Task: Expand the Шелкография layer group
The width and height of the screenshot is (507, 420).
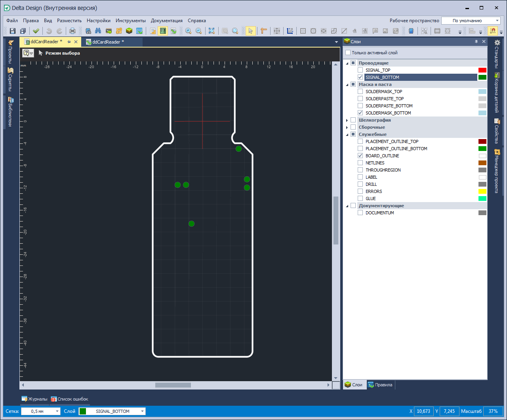Action: coord(347,120)
